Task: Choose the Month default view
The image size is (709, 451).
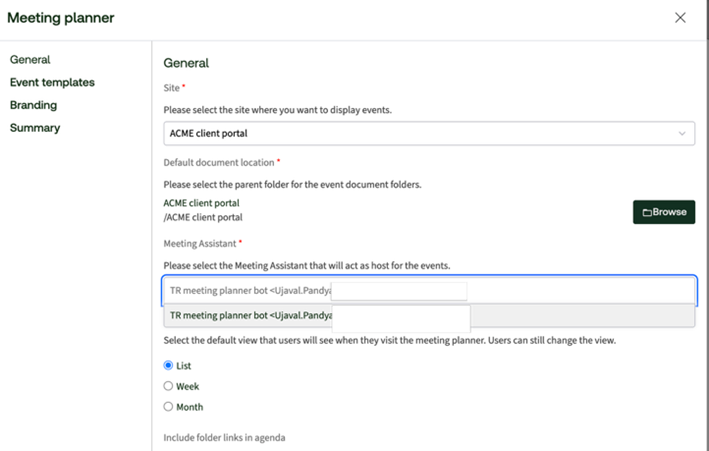Action: coord(168,407)
